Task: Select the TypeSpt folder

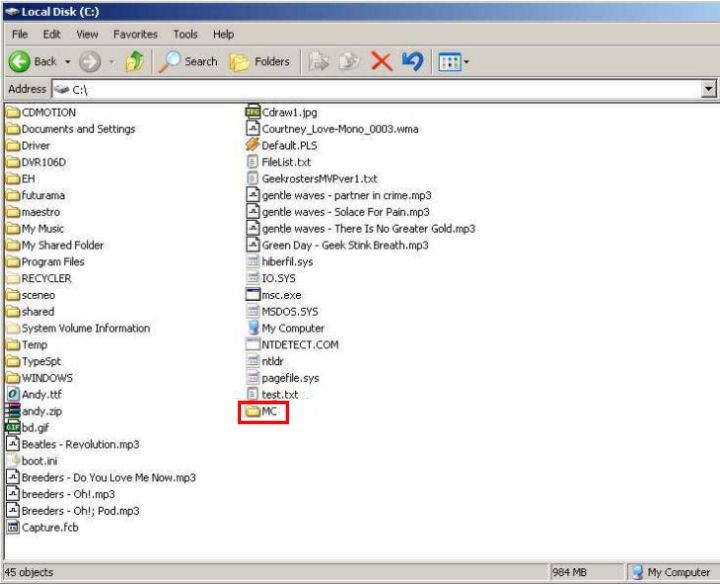Action: click(34, 361)
